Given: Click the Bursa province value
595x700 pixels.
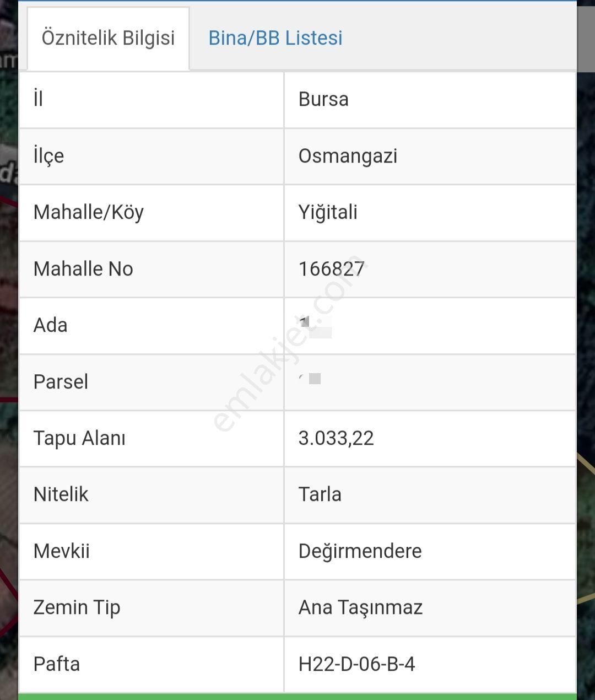Looking at the screenshot, I should pos(322,100).
